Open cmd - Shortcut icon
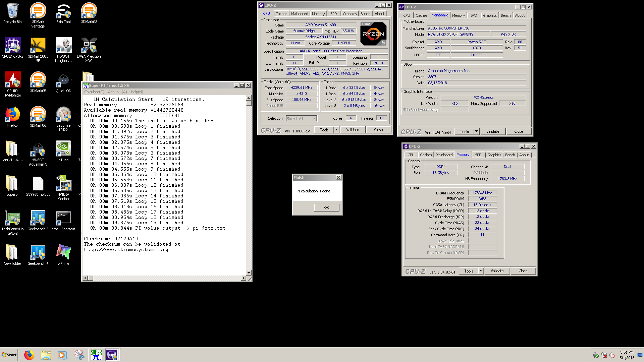Viewport: 644px width, 362px height. pyautogui.click(x=63, y=221)
